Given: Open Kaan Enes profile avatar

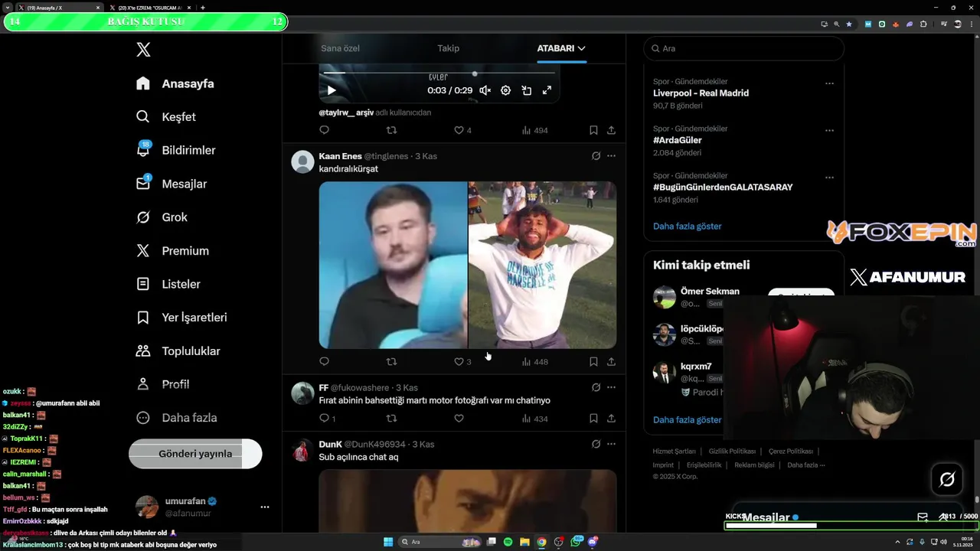Looking at the screenshot, I should point(303,161).
